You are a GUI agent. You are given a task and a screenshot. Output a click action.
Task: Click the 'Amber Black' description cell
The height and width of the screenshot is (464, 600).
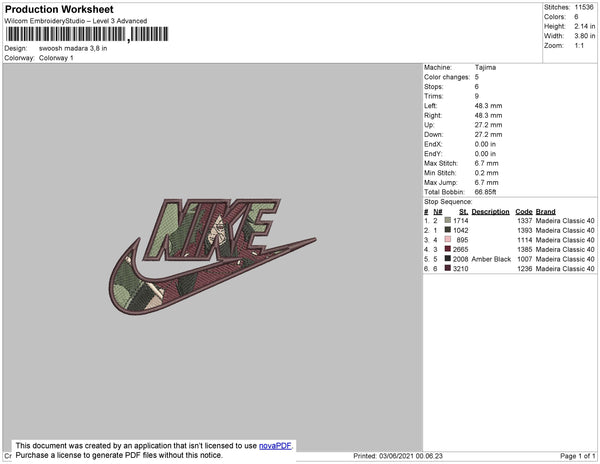coord(491,259)
